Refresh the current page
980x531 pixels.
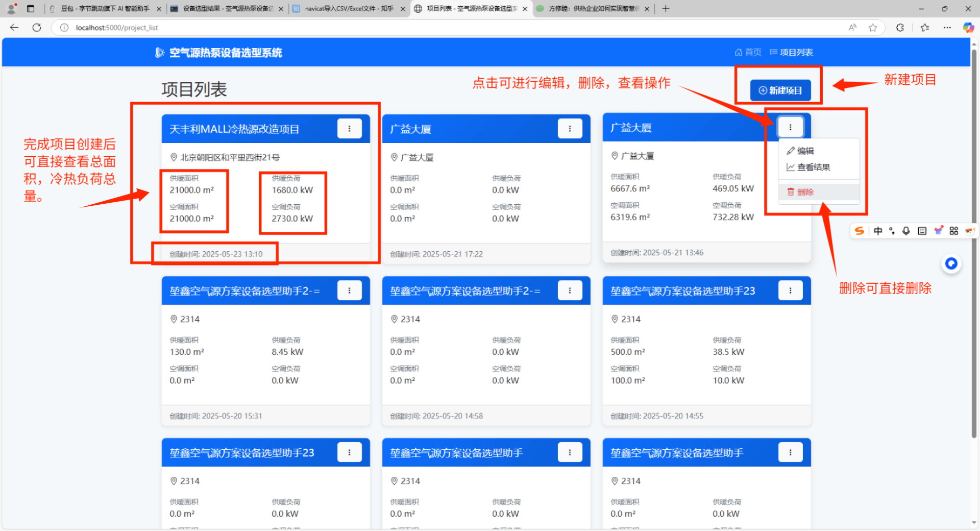pos(37,28)
